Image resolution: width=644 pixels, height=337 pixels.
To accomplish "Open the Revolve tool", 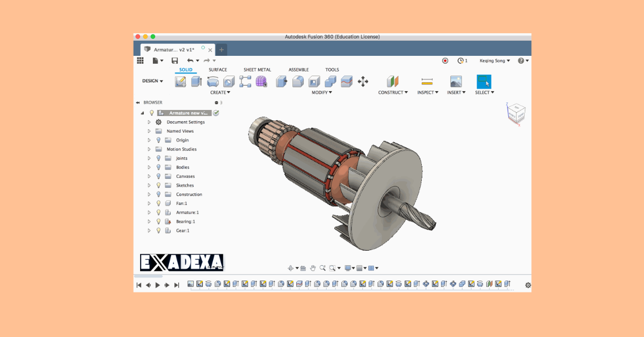I will tap(213, 82).
